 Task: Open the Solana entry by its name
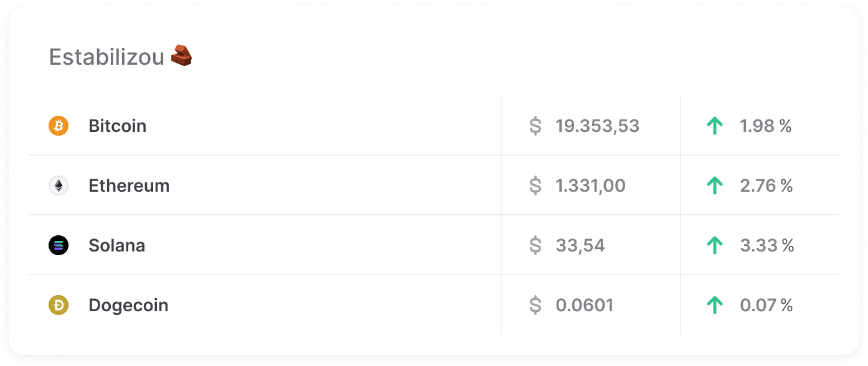pos(118,245)
